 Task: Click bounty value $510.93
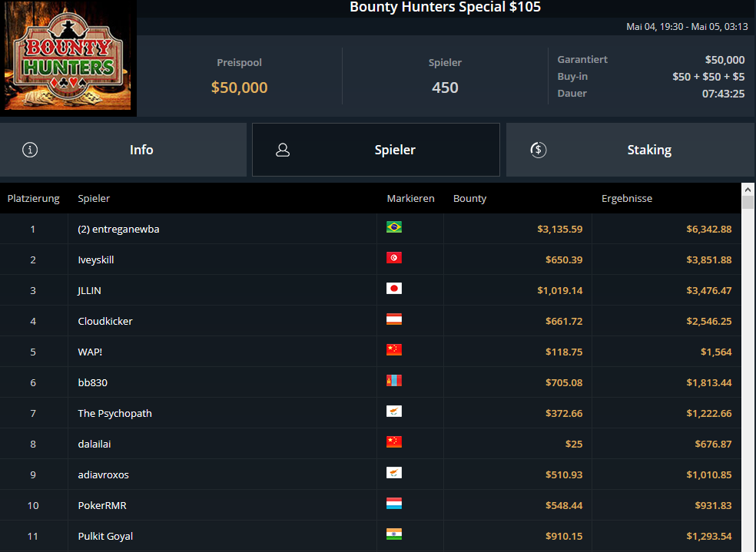pyautogui.click(x=564, y=475)
